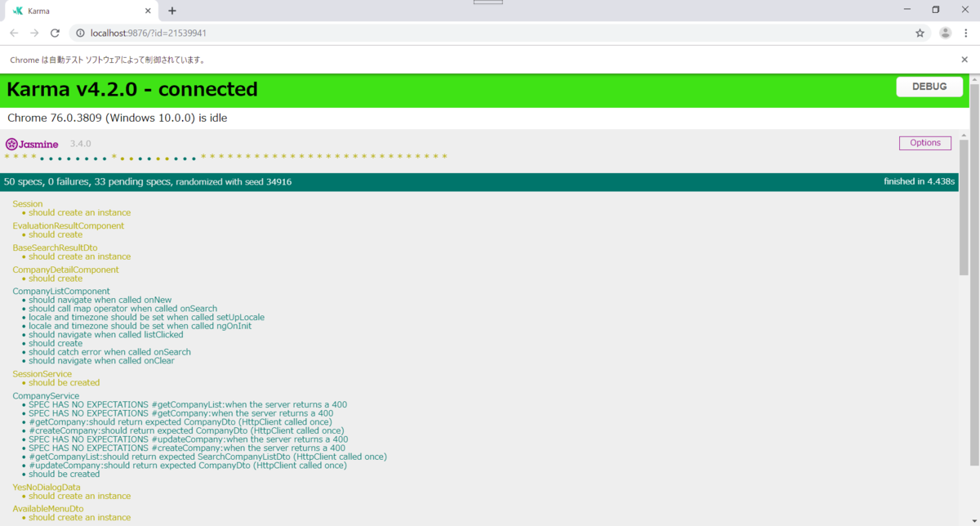Open the YesNoDialogData suite
Image resolution: width=980 pixels, height=526 pixels.
47,488
